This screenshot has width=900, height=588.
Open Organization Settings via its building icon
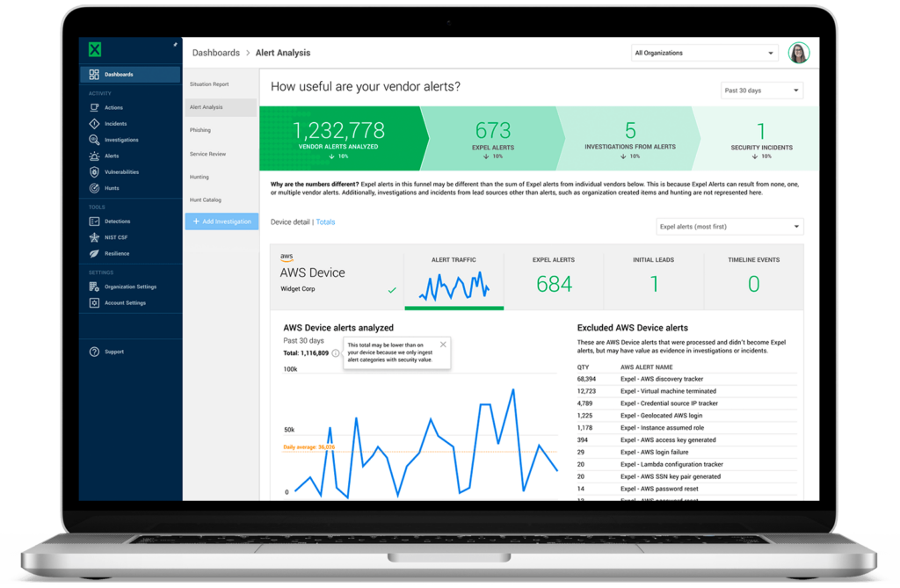(94, 287)
